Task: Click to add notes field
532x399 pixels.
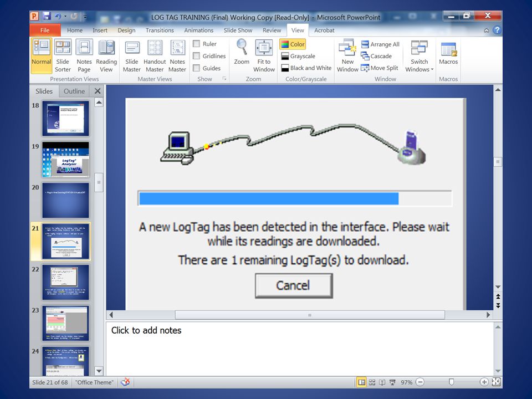Action: 300,349
